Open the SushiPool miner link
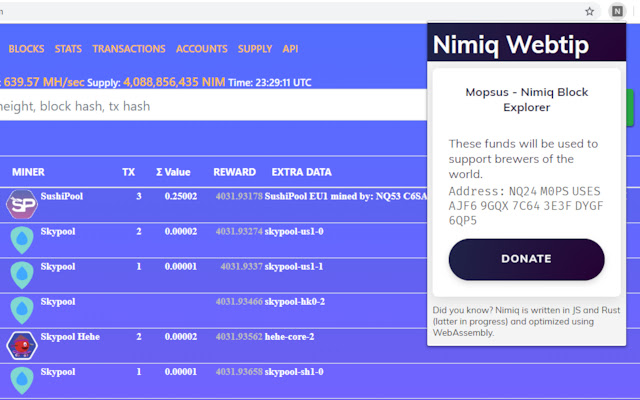This screenshot has width=640, height=400. [x=62, y=196]
